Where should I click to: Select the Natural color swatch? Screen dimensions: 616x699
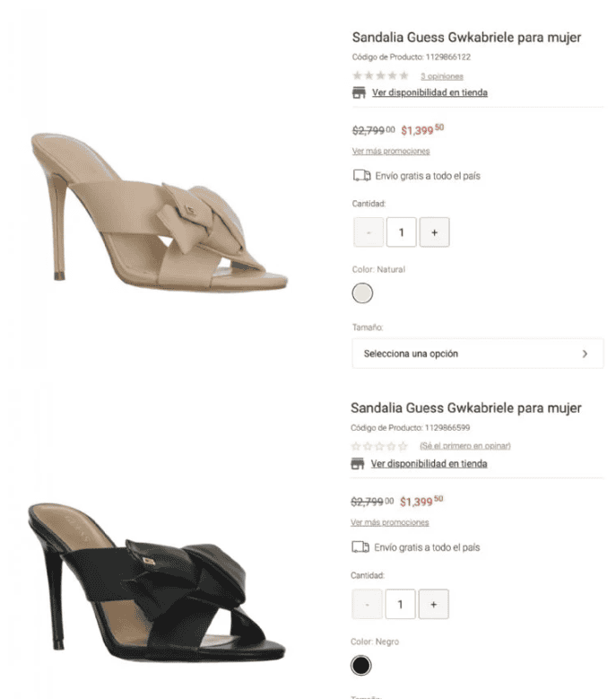pyautogui.click(x=362, y=293)
